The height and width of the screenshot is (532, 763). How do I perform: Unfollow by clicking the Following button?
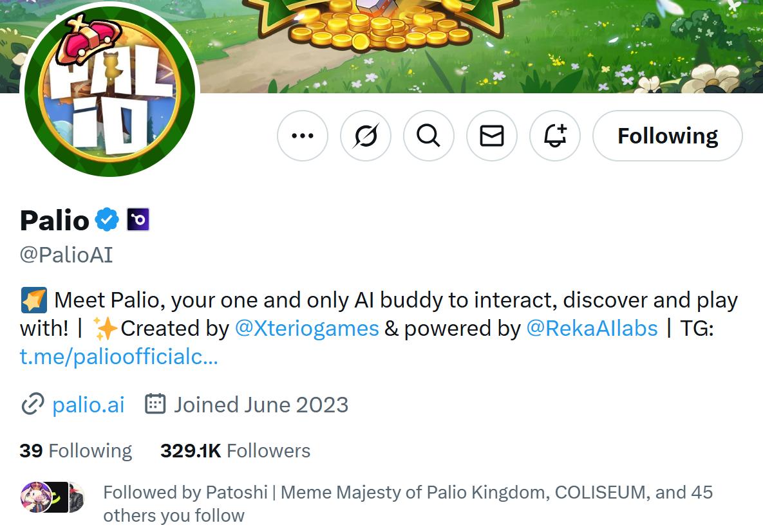[x=667, y=136]
